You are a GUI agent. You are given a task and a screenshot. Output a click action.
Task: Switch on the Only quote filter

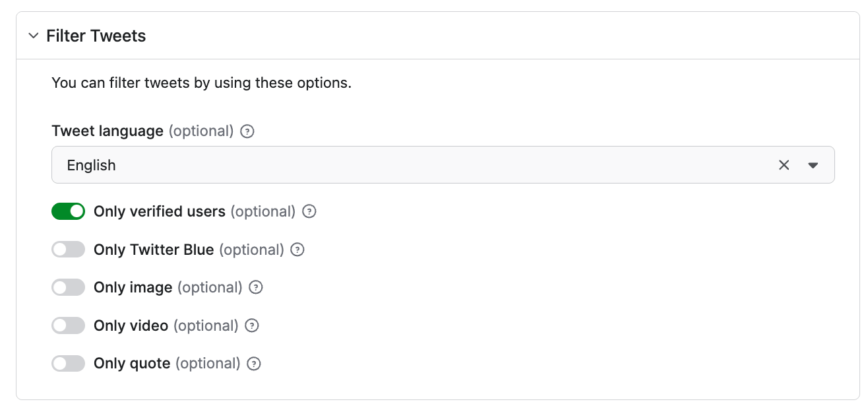68,363
